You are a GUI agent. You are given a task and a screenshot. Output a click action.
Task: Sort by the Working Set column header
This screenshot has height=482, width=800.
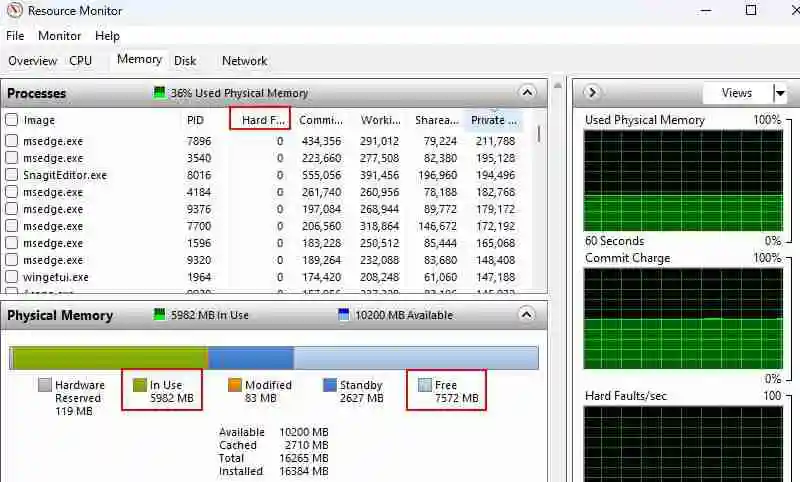coord(381,120)
